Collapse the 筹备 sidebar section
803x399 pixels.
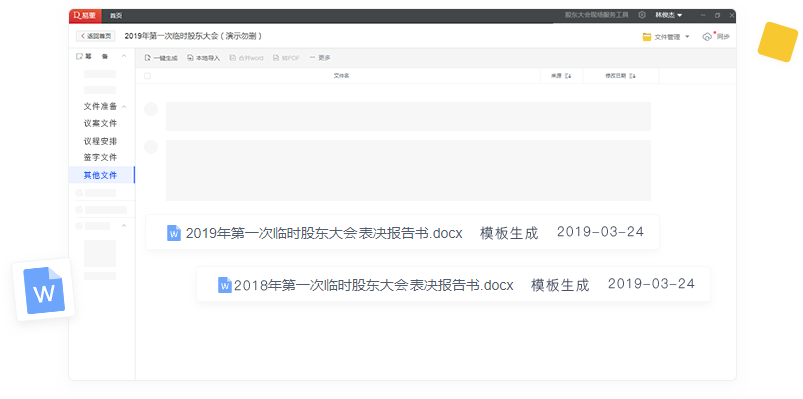(x=123, y=56)
